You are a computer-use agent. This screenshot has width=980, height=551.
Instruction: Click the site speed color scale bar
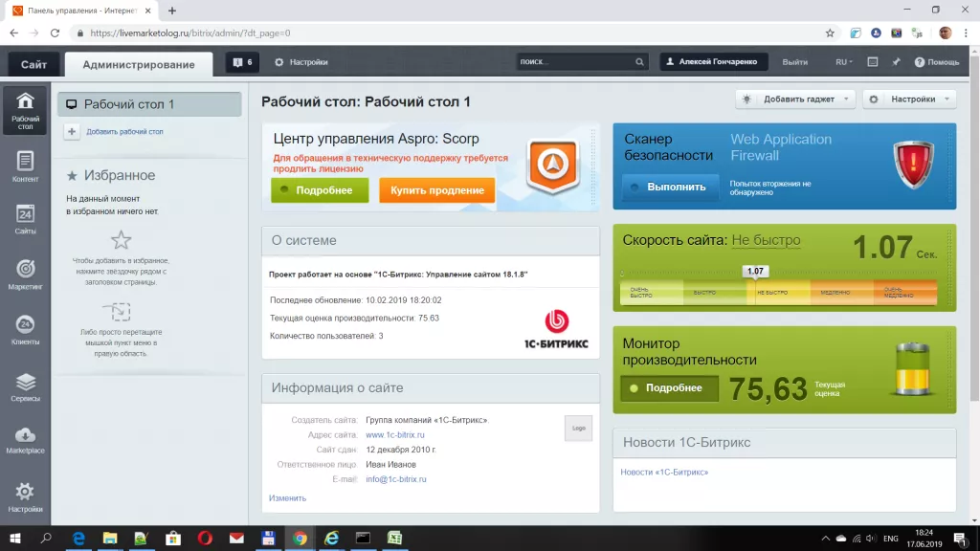coord(778,293)
